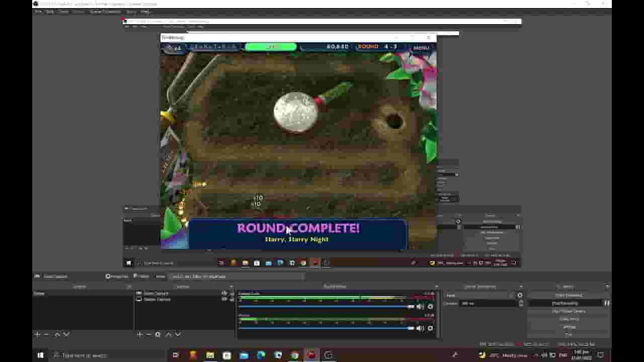
Task: Pop out the Sources dock icon
Action: click(231, 287)
